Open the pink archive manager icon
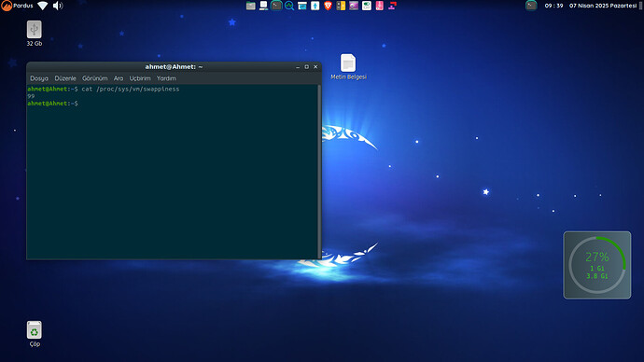This screenshot has width=644, height=362. point(380,6)
